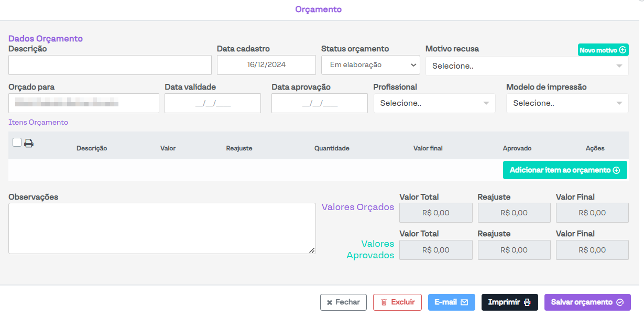Click the Data aprovação input
Screen dimensions: 644x318
pyautogui.click(x=320, y=103)
